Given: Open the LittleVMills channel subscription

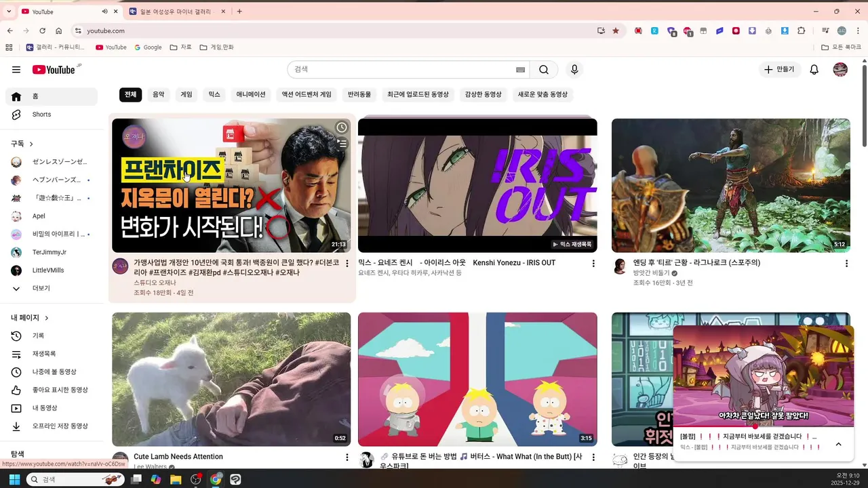Looking at the screenshot, I should point(52,270).
